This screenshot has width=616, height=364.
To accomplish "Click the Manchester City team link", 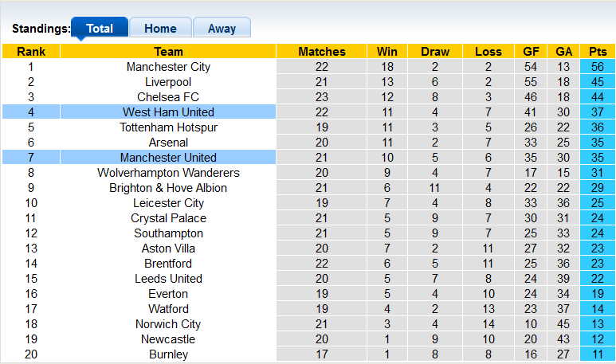I will click(x=168, y=67).
